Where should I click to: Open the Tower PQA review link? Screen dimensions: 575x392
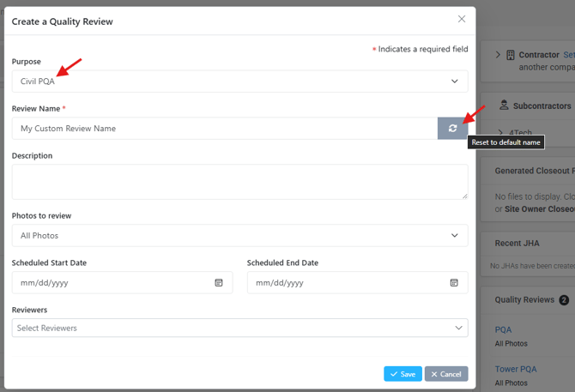click(516, 369)
